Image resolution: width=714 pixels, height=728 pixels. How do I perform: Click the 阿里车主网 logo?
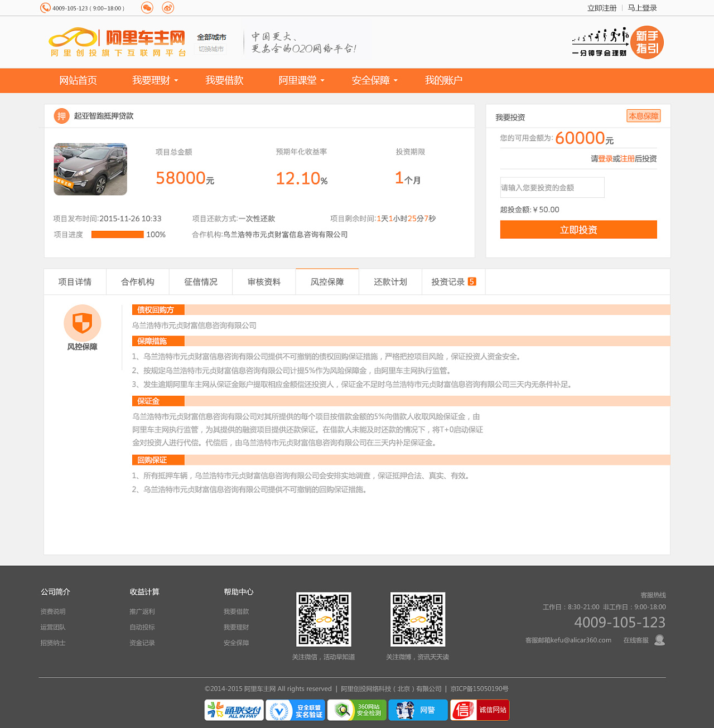click(118, 42)
